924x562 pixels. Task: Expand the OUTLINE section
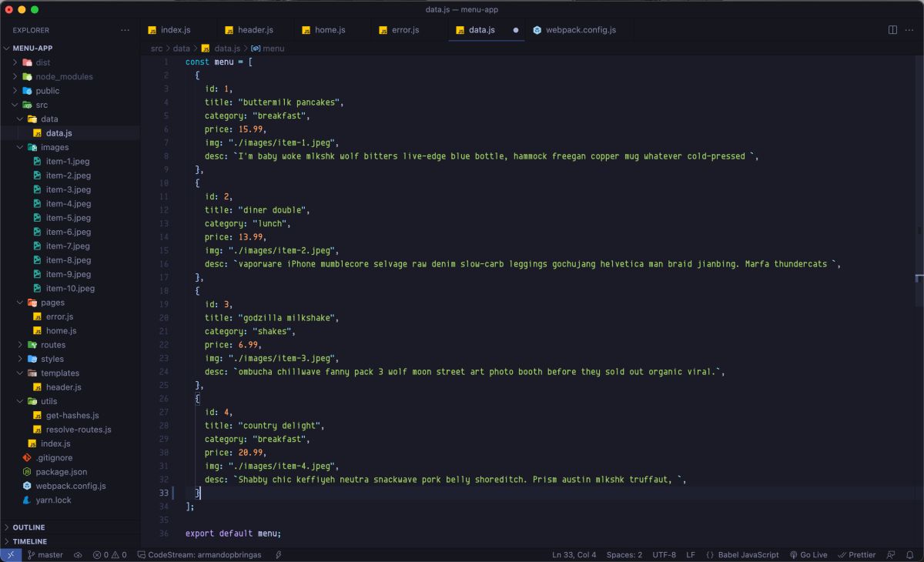pyautogui.click(x=70, y=527)
